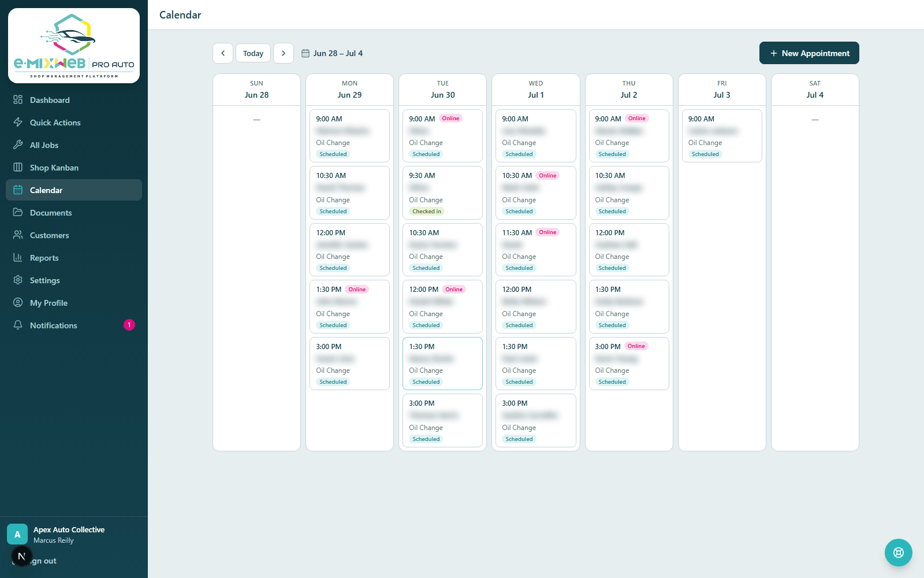Click Scheduled badge on Friday 9:00 AM

[705, 154]
